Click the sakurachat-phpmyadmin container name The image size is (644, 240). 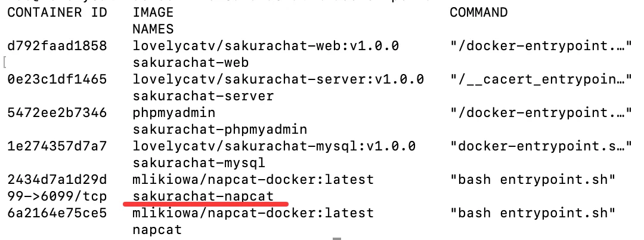coord(219,129)
